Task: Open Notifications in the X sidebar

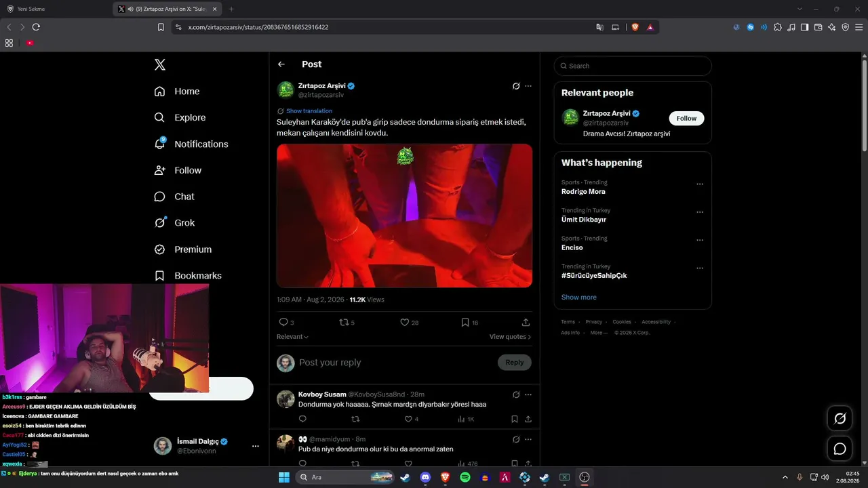Action: pyautogui.click(x=192, y=144)
